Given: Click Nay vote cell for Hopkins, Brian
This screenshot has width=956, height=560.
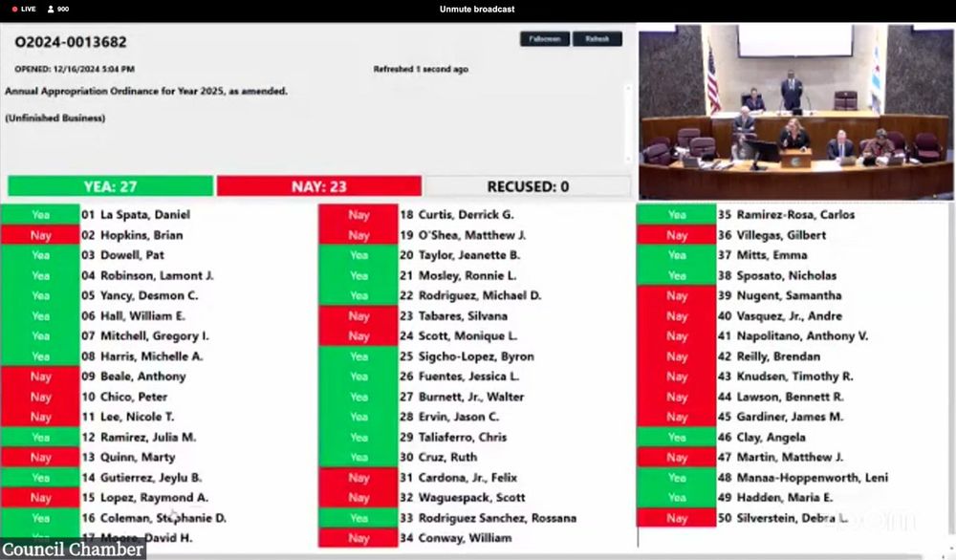Looking at the screenshot, I should pos(40,235).
